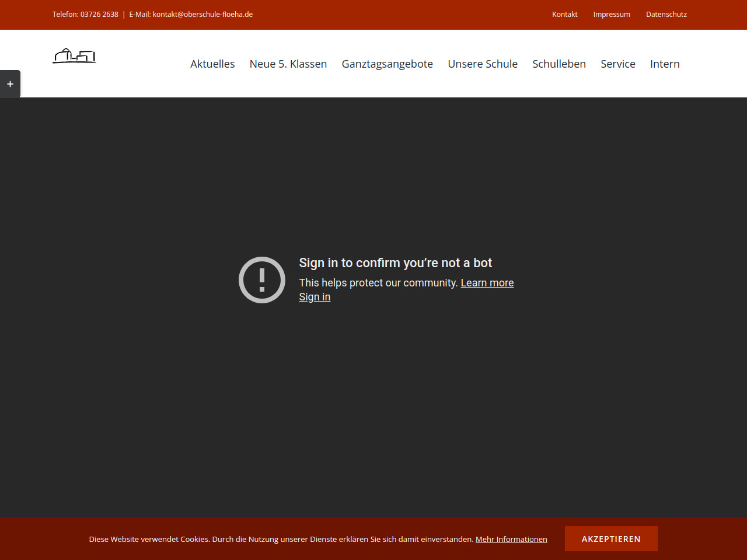The height and width of the screenshot is (560, 747).
Task: Click the 'Sign in to confirm' heading
Action: [x=395, y=263]
